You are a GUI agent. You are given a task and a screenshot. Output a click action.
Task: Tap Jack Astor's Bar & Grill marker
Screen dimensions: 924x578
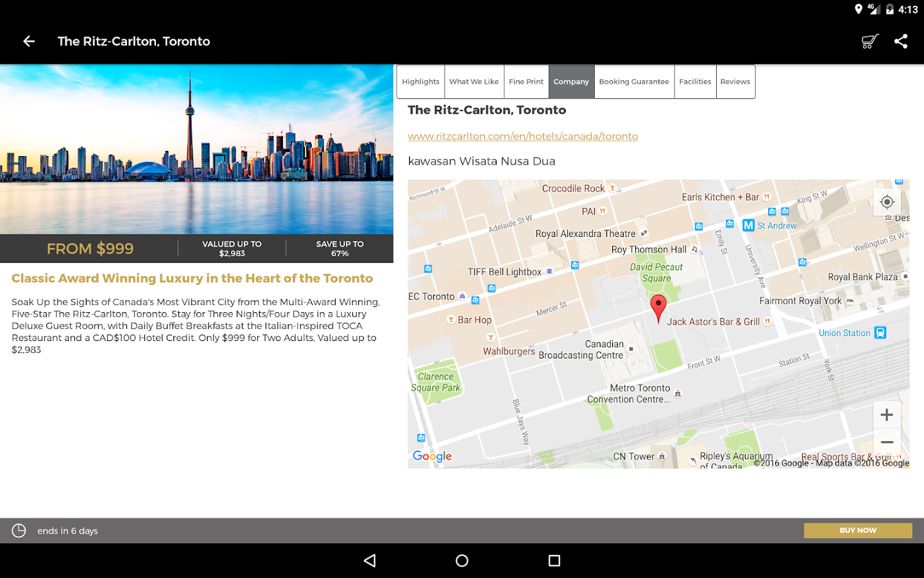(767, 321)
